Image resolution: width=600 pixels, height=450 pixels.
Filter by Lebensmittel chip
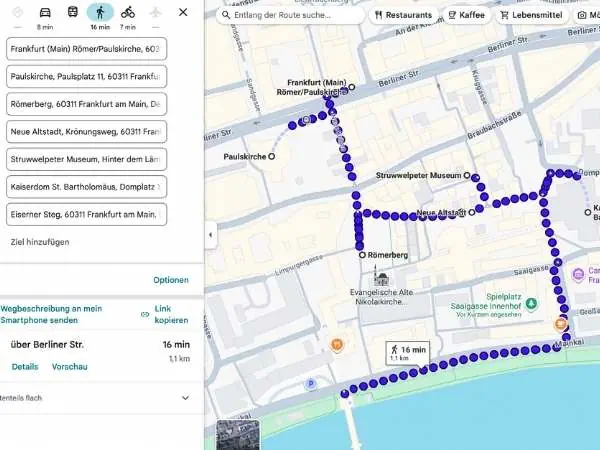point(532,15)
